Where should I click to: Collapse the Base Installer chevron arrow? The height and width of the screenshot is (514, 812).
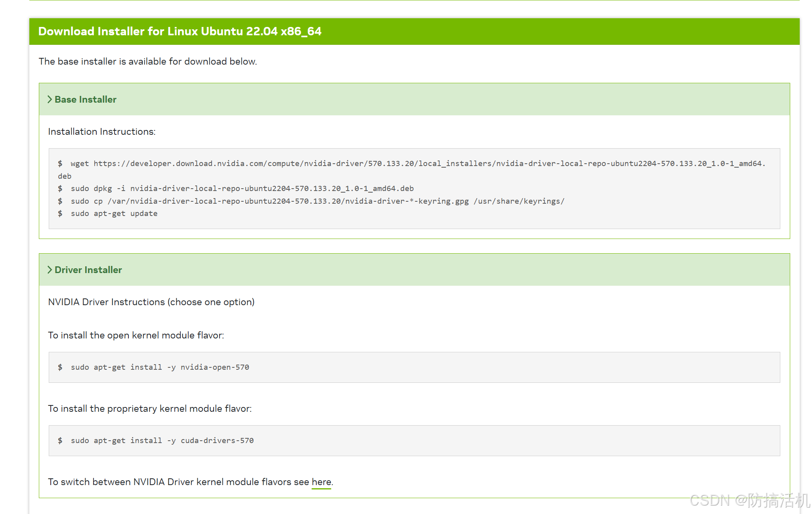[50, 99]
